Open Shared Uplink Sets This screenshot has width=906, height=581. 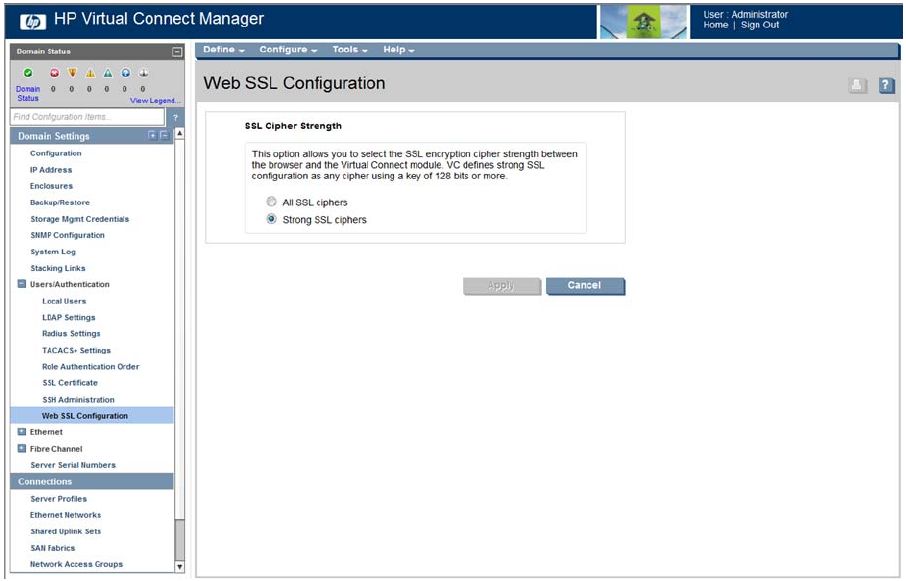click(66, 531)
